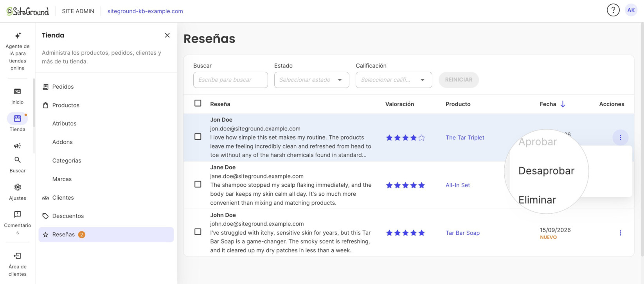Image resolution: width=644 pixels, height=284 pixels.
Task: Click the Buscar magnifier icon
Action: pos(17,160)
